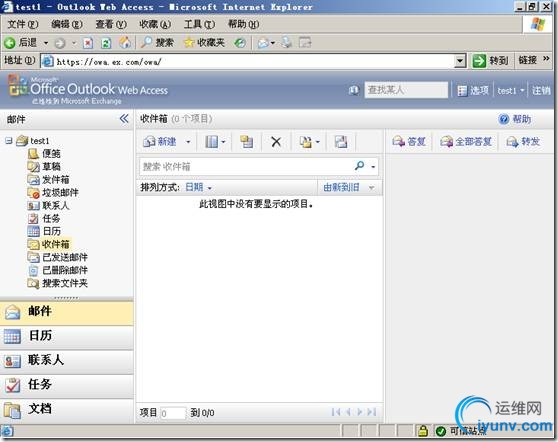Click the Go (转到) button

coord(490,61)
